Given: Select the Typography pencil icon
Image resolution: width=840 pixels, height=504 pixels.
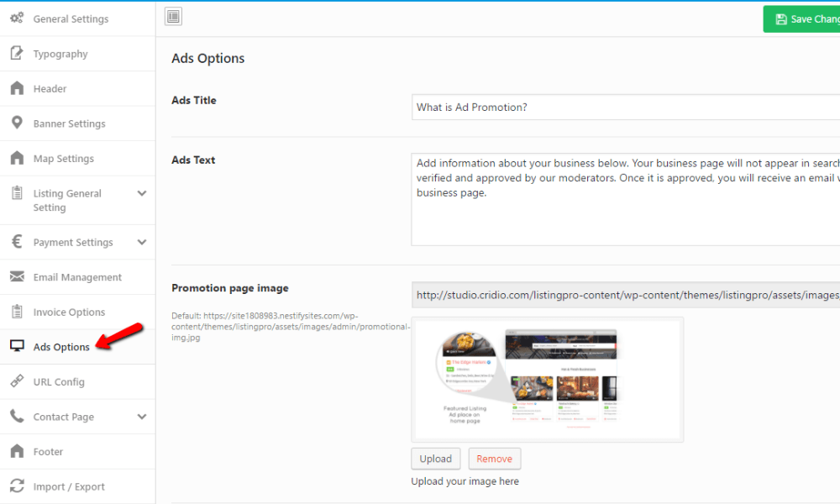Looking at the screenshot, I should [x=17, y=53].
